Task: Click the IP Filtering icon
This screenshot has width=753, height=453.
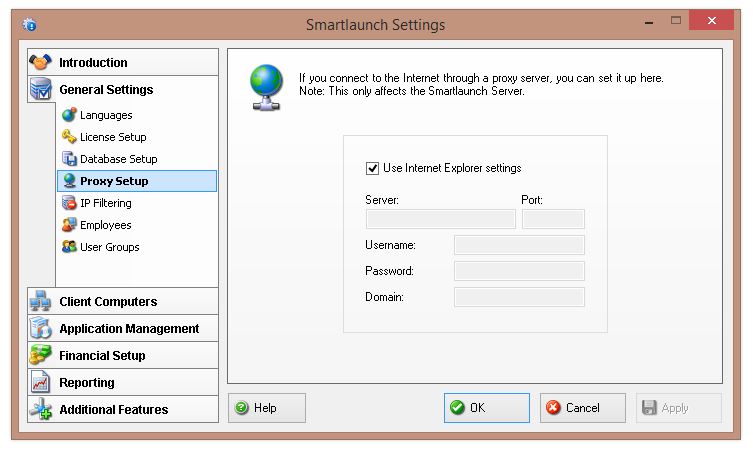Action: (69, 203)
